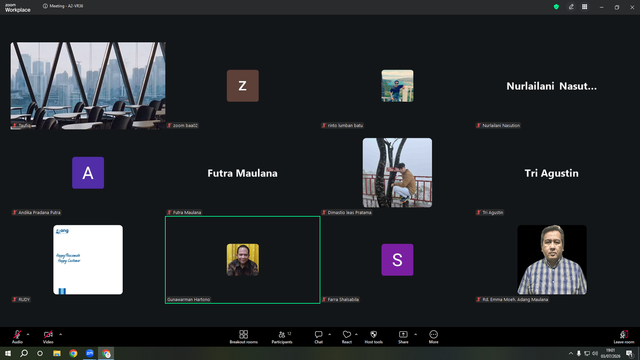Click microphone tray icon

[x=579, y=353]
